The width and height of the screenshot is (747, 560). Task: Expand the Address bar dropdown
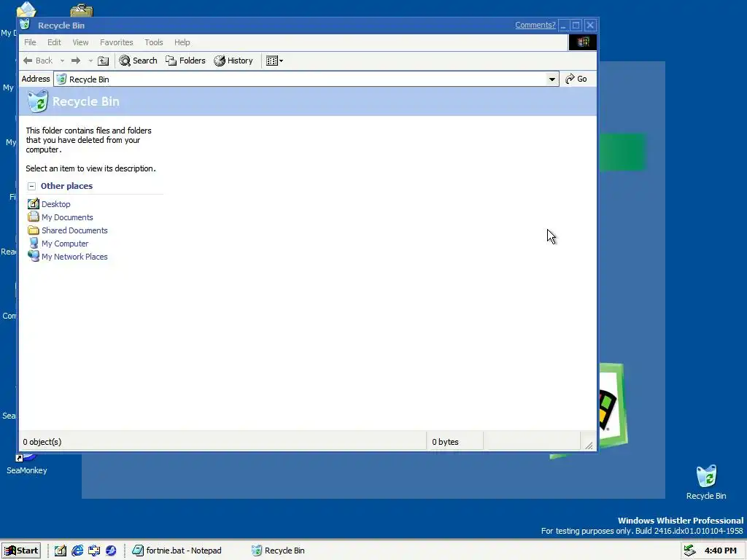(x=551, y=79)
